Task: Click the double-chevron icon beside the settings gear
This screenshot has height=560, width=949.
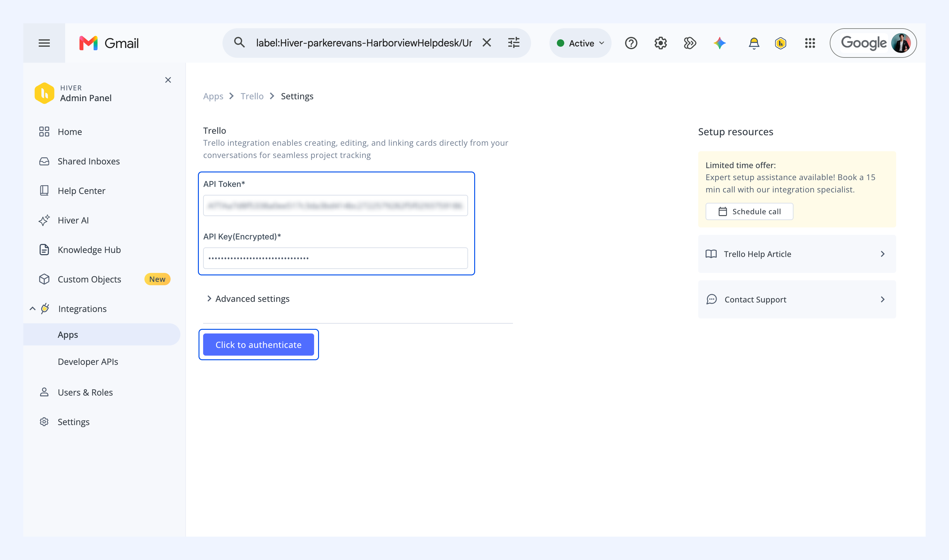Action: point(690,43)
